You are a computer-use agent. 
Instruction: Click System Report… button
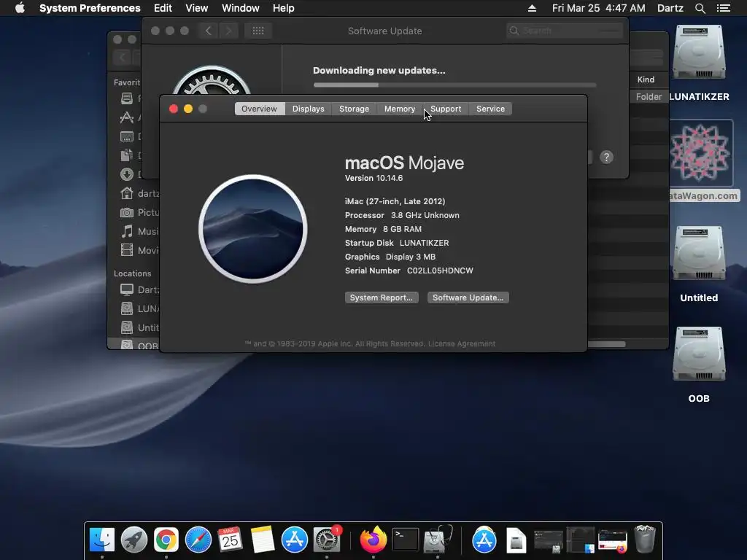tap(382, 297)
